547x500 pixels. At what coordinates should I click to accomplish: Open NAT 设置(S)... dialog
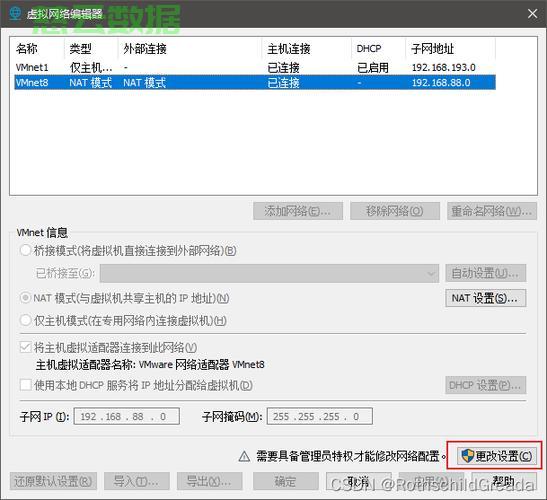486,298
